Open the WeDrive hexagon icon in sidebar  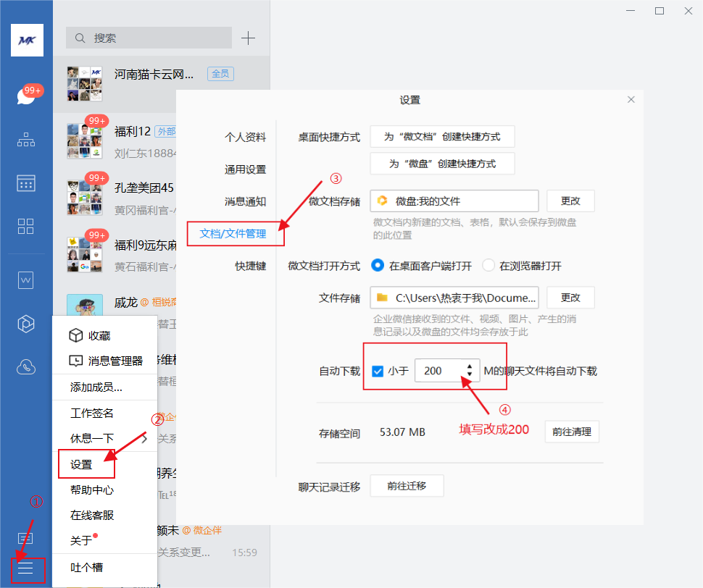tap(26, 324)
